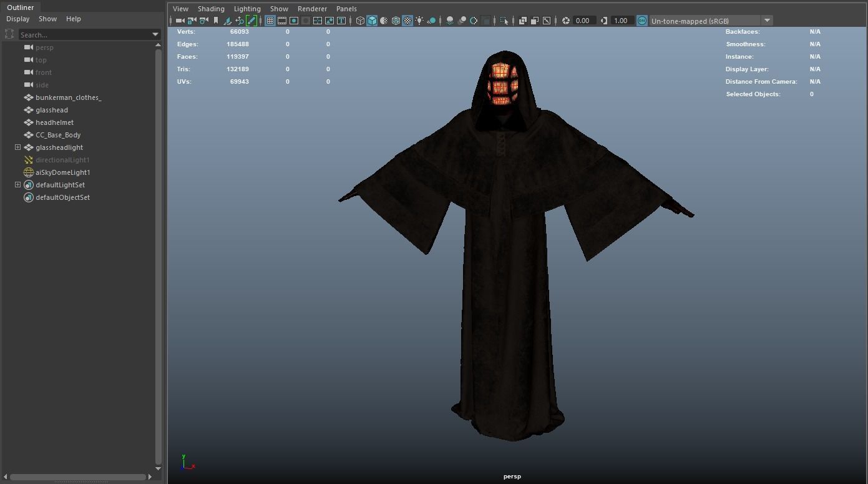This screenshot has height=484, width=868.
Task: Switch to Wireframe shading cube icon
Action: 360,21
